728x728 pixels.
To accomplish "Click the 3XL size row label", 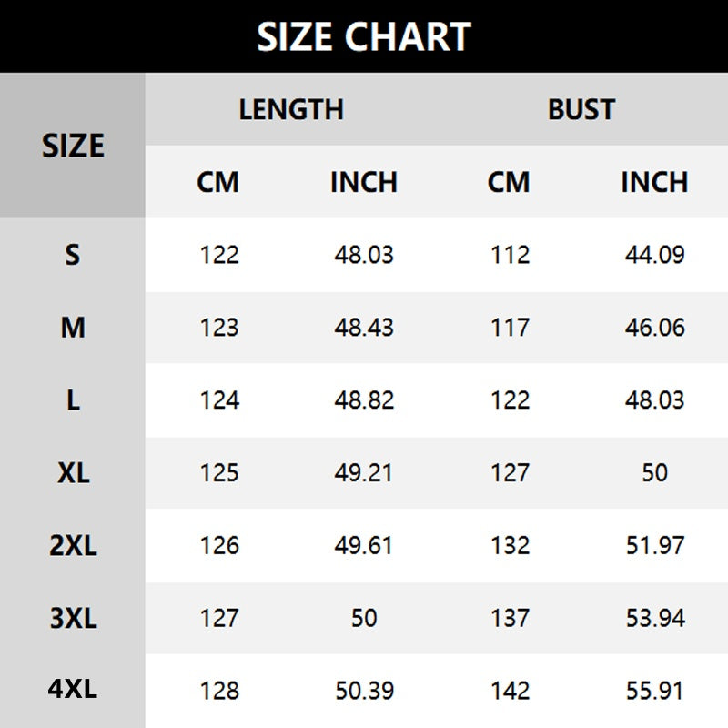I will (x=73, y=619).
